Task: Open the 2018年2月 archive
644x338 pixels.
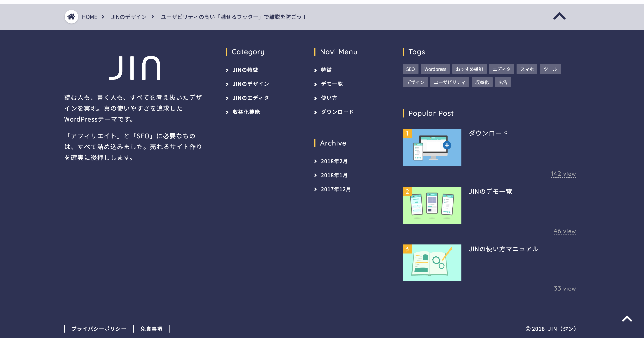Action: (334, 161)
